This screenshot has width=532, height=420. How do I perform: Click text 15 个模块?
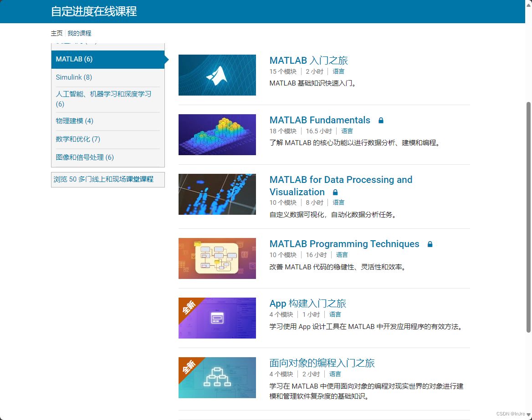(283, 71)
